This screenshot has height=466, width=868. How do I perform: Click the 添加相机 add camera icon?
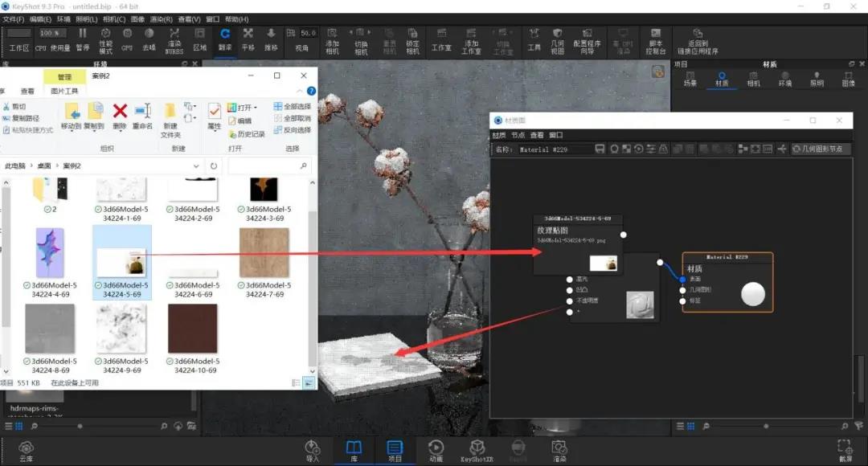tap(332, 41)
